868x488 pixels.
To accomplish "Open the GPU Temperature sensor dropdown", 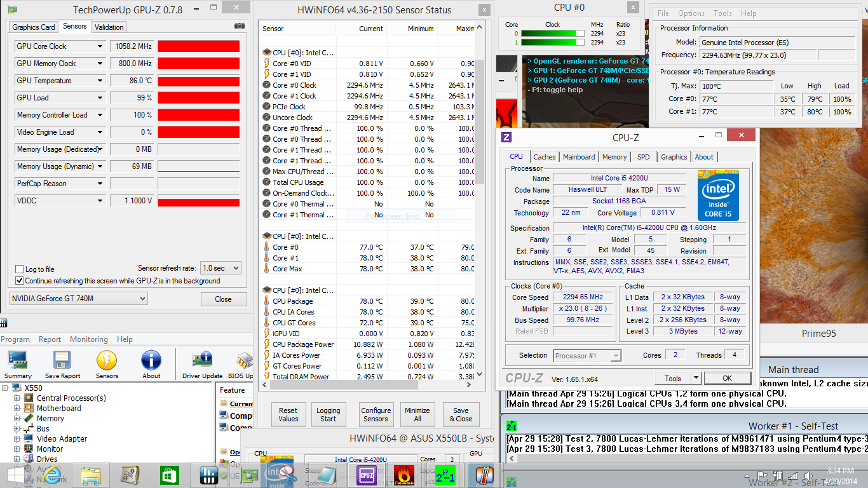I will tap(100, 81).
